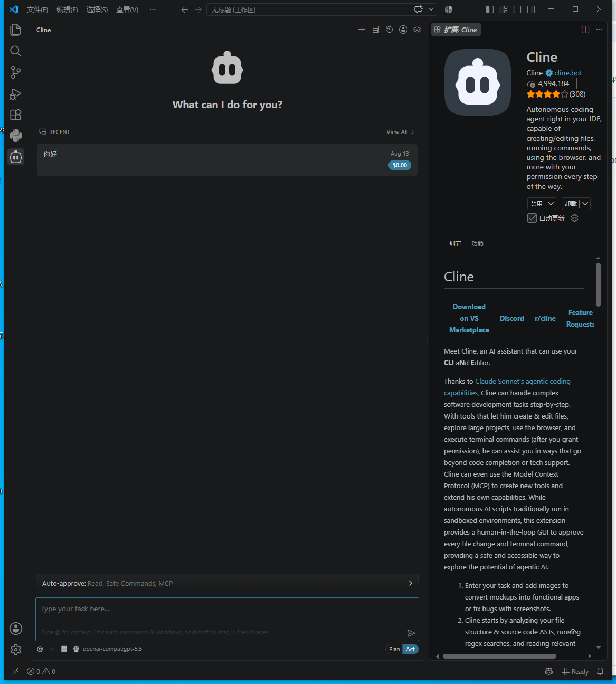Open the 文件(F) menu
Viewport: 616px width, 684px height.
[37, 9]
